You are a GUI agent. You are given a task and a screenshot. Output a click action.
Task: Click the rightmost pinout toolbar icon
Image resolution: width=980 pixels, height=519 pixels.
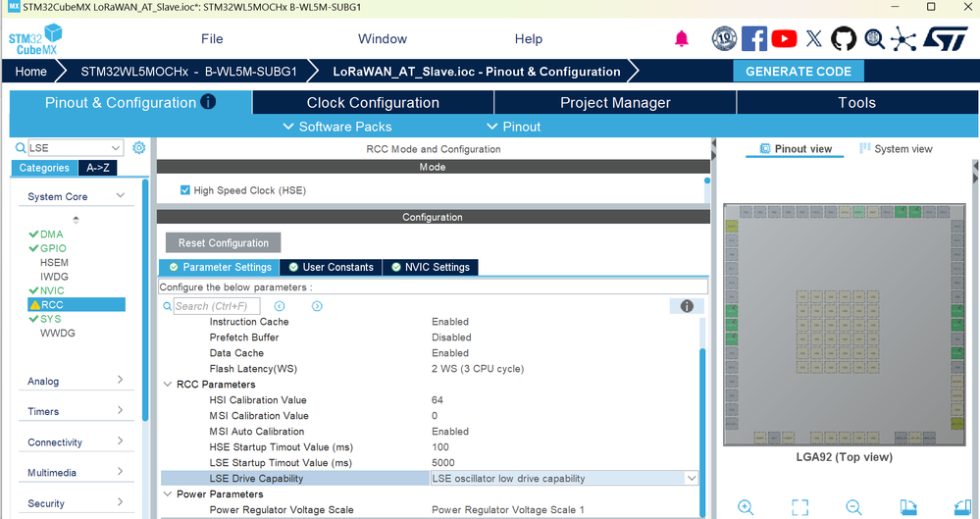pos(963,506)
